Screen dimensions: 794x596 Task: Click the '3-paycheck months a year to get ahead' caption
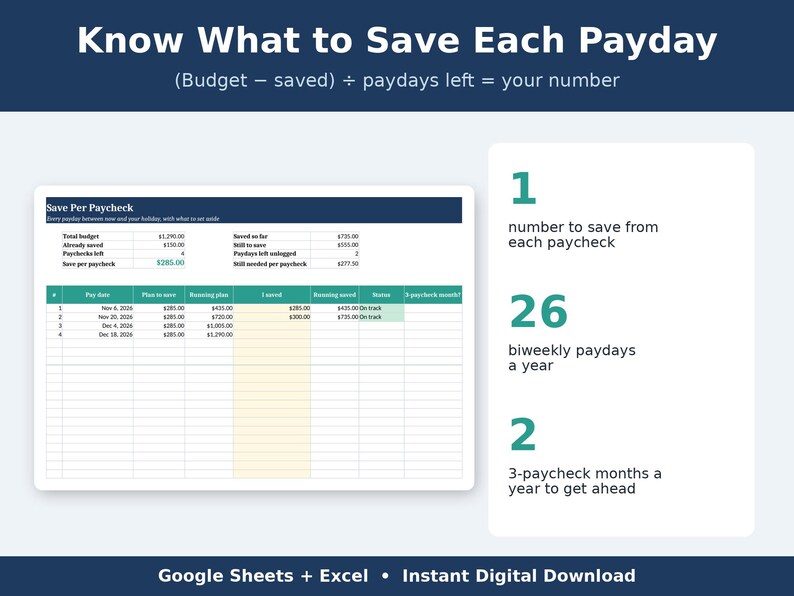(x=584, y=481)
